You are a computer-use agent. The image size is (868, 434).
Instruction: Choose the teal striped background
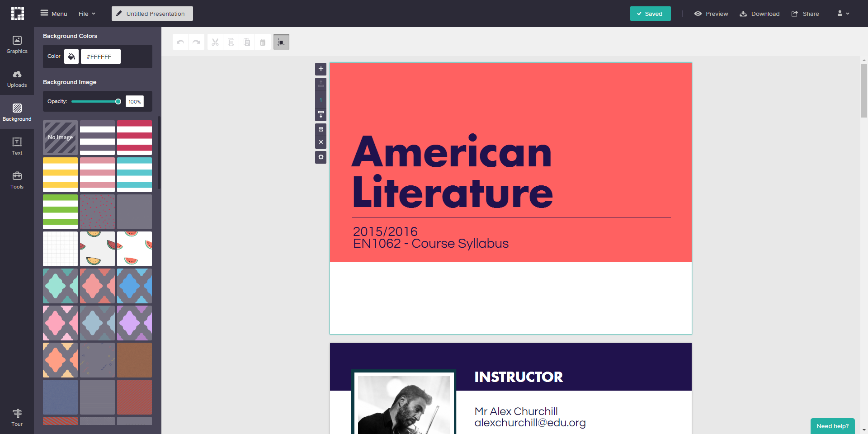click(135, 175)
